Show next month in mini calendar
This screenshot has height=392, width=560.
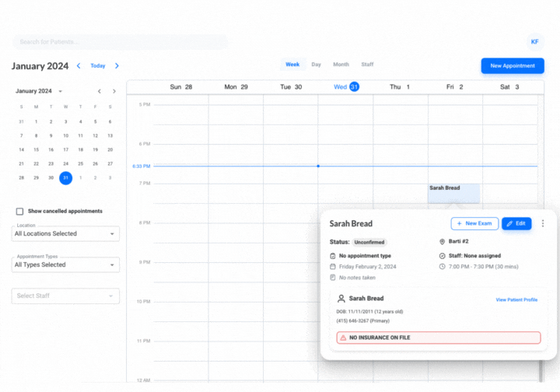click(x=114, y=92)
